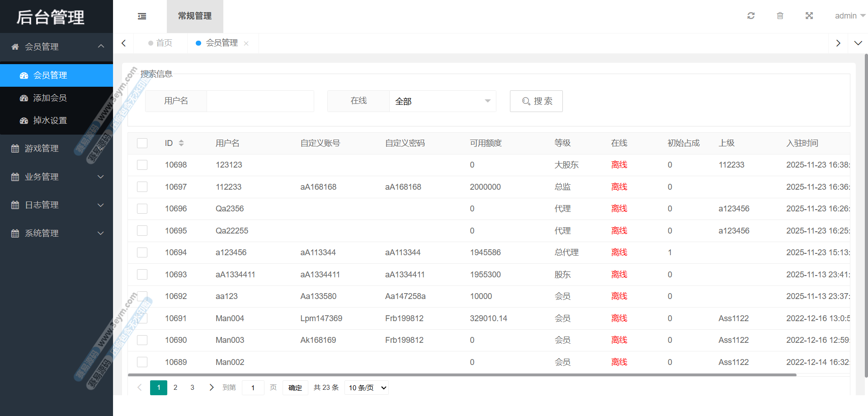This screenshot has height=416, width=868.
Task: Tick the checkbox for row 10694
Action: click(x=142, y=252)
